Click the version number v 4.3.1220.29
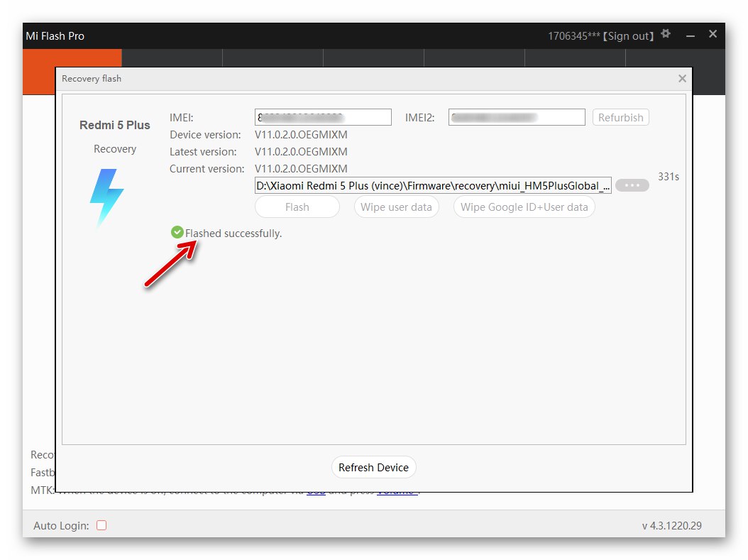This screenshot has height=560, width=748. pos(671,526)
